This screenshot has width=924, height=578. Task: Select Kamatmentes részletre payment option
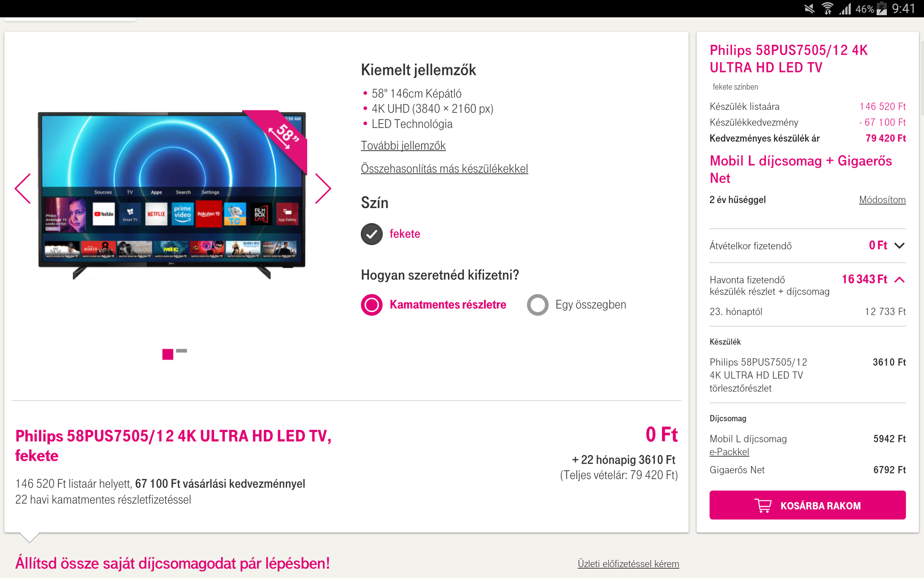pos(434,305)
